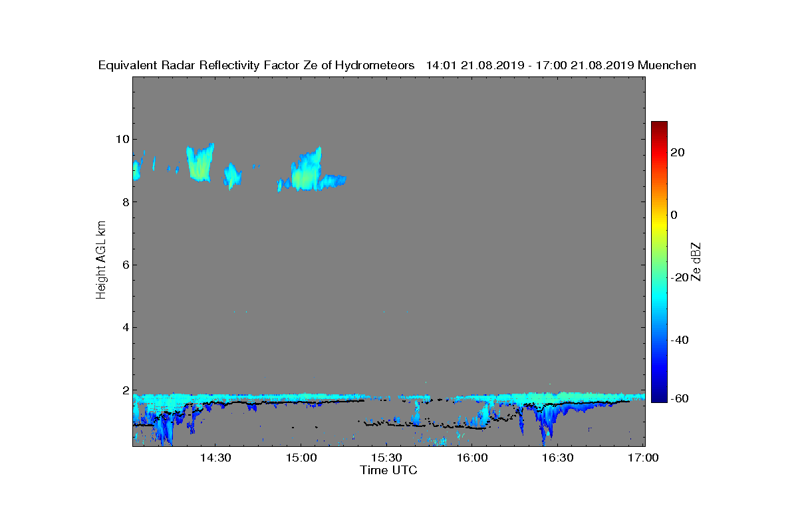Viewport: 798px width, 532px height.
Task: Select the Height AGL km axis title
Action: [101, 260]
